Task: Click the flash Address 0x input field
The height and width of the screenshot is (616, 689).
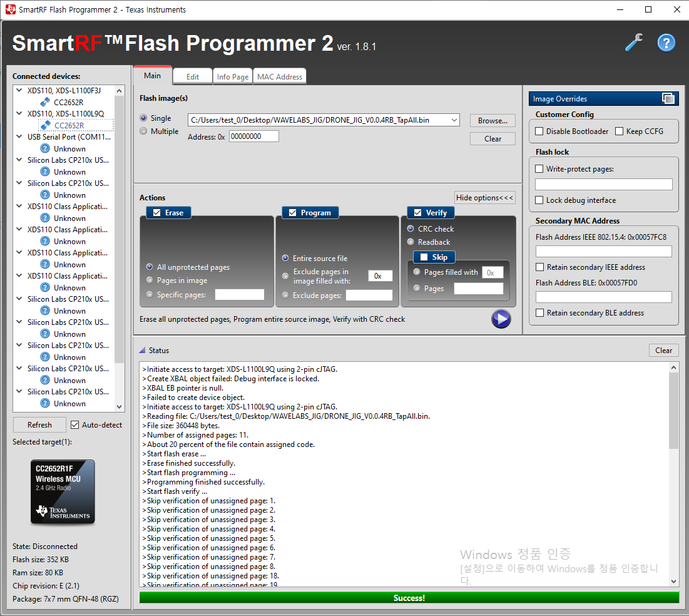Action: (x=253, y=136)
